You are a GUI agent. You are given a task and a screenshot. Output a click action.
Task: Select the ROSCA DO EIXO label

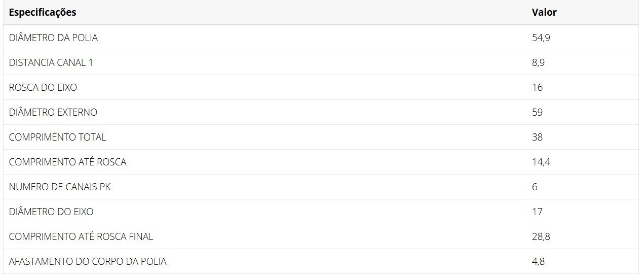43,88
